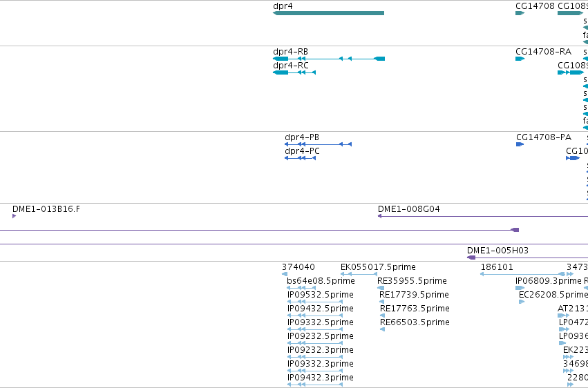588x388 pixels.
Task: Select the dpr4 gene label
Action: pyautogui.click(x=283, y=6)
